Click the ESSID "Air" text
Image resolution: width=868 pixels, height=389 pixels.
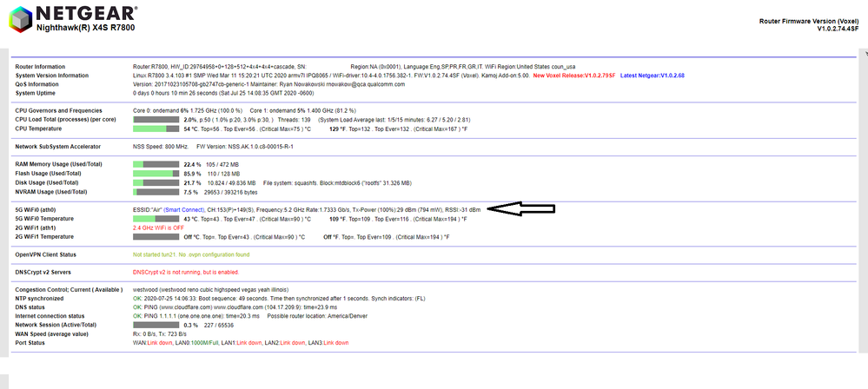(147, 210)
